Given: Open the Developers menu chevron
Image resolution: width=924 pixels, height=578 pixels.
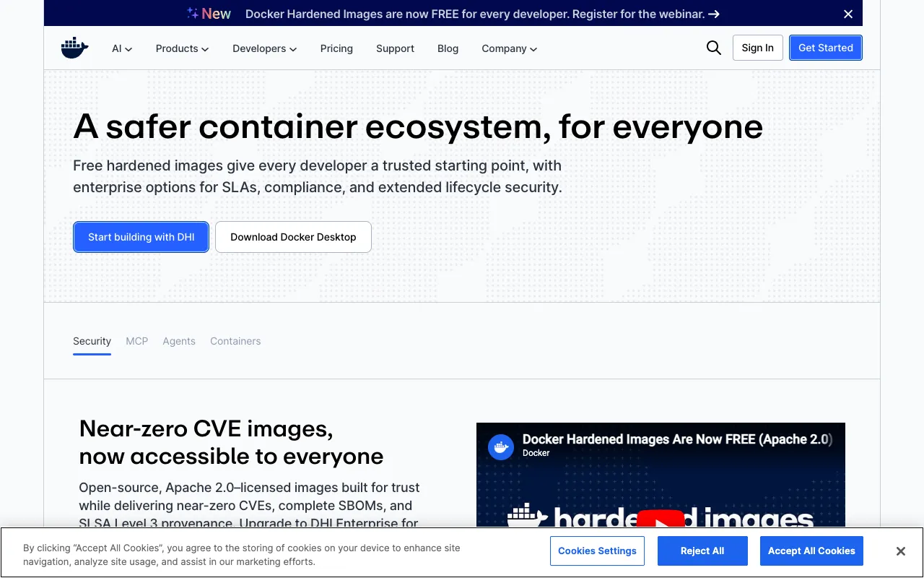Looking at the screenshot, I should click(292, 49).
